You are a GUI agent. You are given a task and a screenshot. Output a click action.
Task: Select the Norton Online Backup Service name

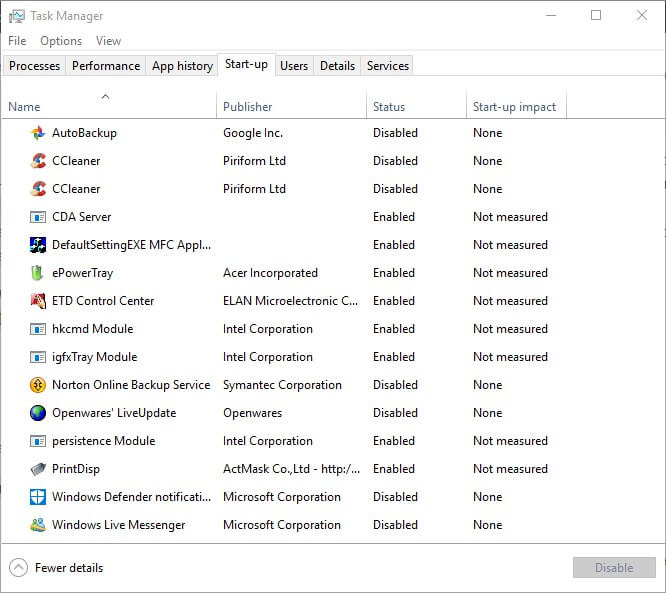coord(131,385)
